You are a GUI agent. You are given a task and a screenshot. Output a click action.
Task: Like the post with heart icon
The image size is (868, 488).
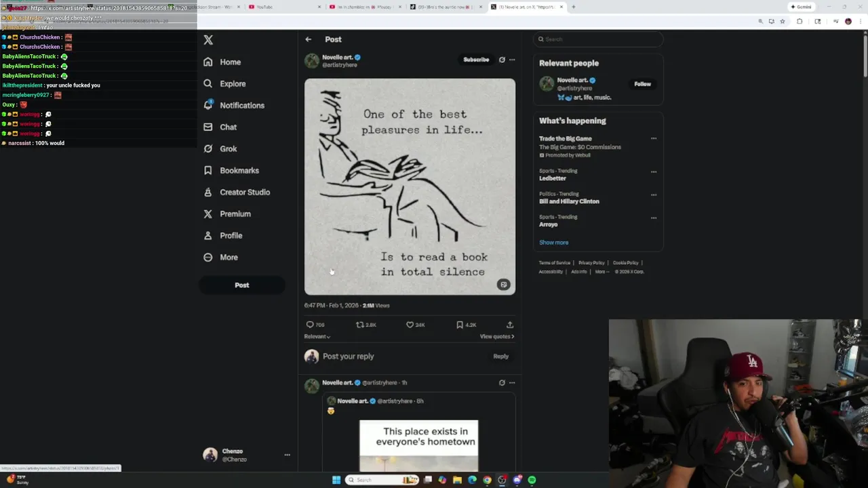(x=410, y=325)
